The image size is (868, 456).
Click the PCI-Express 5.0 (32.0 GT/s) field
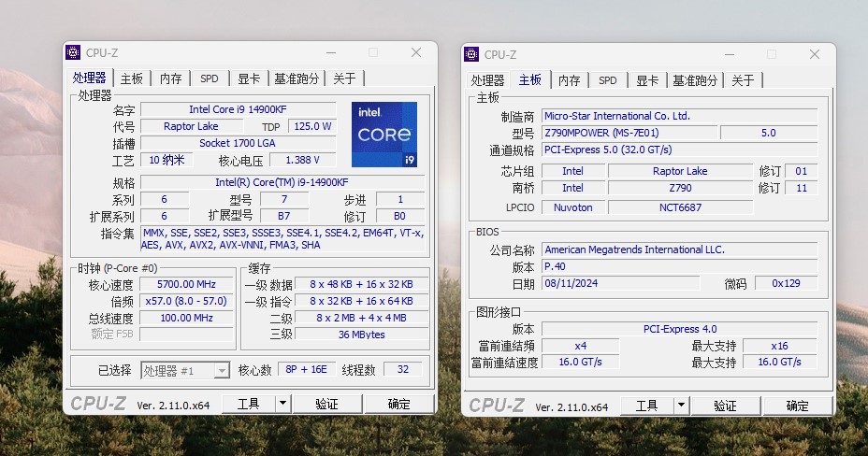point(679,150)
